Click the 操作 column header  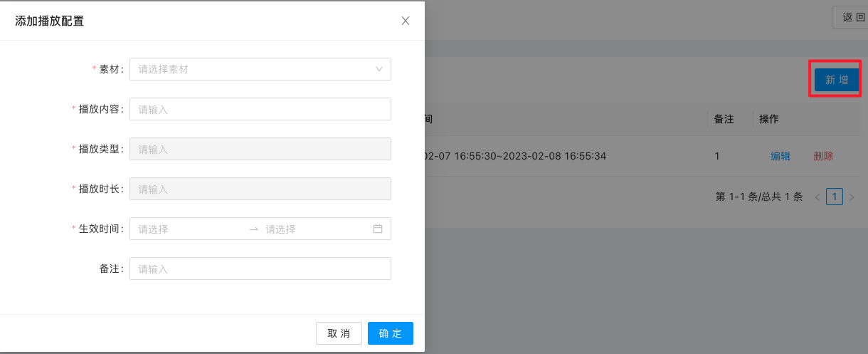769,119
